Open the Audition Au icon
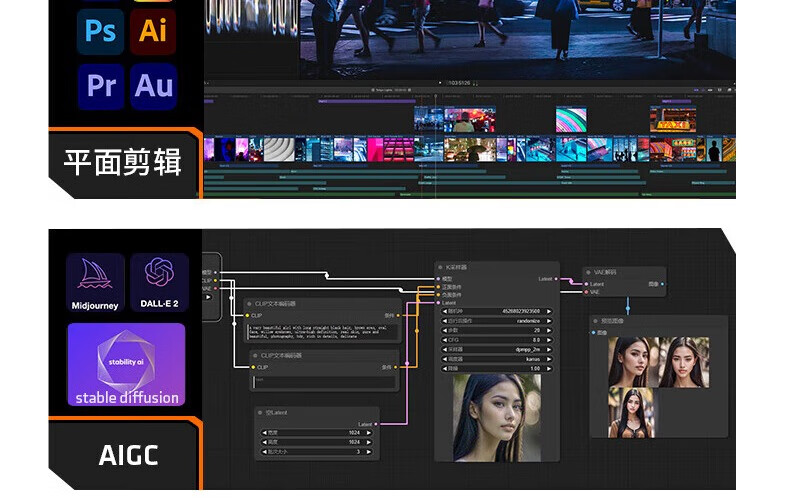 (153, 86)
